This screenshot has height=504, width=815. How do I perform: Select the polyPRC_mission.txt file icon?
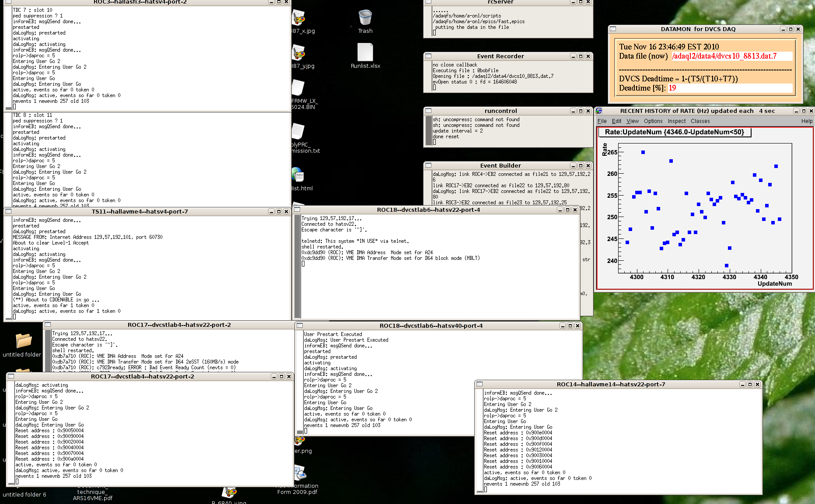[298, 131]
